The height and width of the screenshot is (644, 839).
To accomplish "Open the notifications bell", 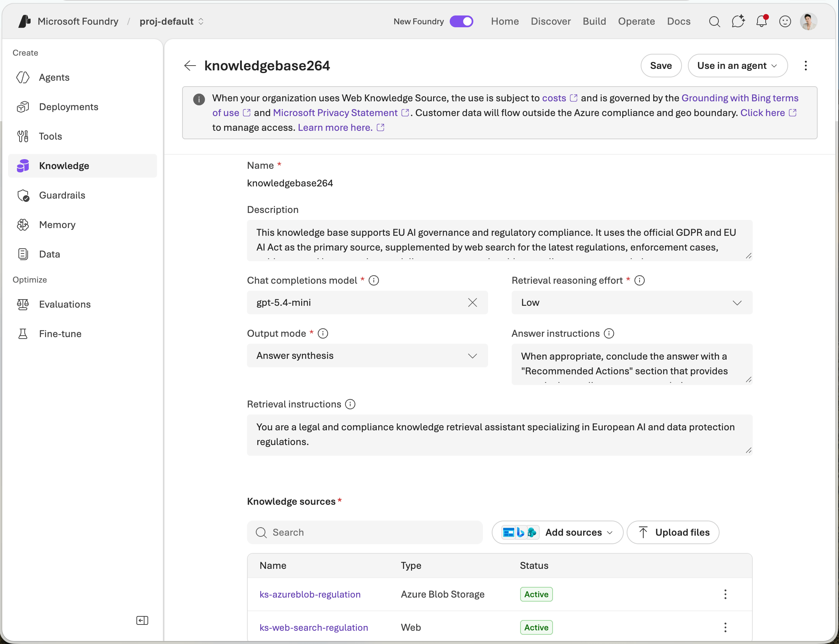I will [x=762, y=21].
